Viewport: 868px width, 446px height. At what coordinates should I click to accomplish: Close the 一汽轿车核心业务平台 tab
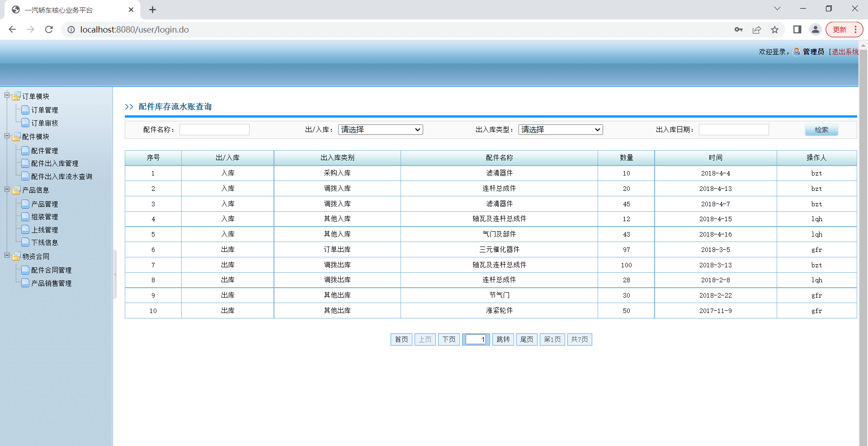131,9
